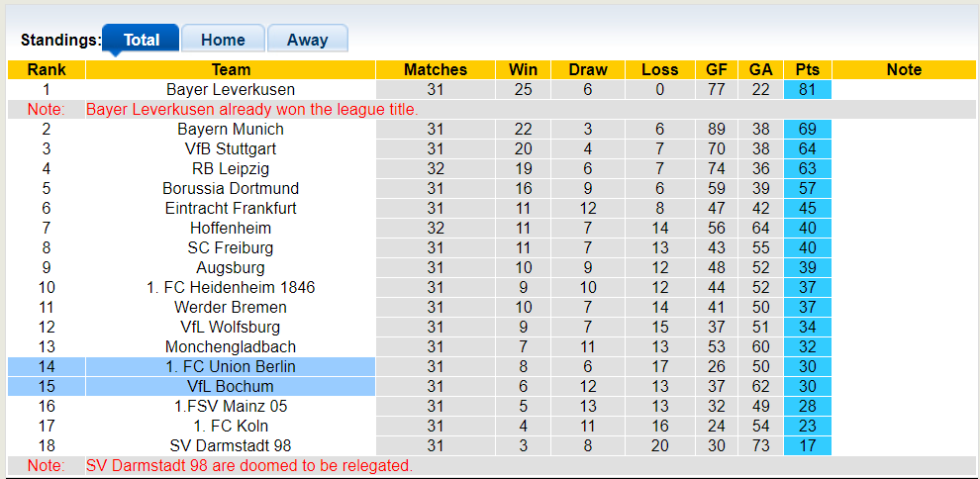
Task: Click the 1. FC Koln team link
Action: (x=231, y=426)
